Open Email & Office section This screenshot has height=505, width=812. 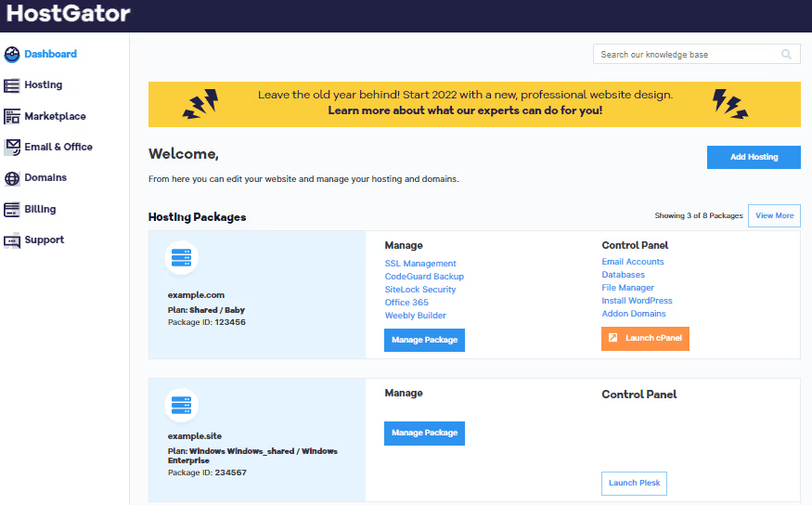click(x=58, y=147)
